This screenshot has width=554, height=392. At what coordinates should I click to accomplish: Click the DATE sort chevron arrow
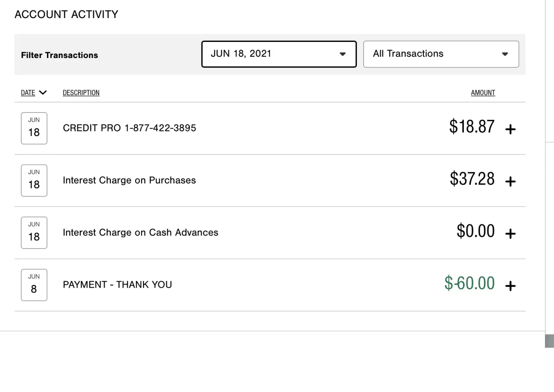coord(43,93)
